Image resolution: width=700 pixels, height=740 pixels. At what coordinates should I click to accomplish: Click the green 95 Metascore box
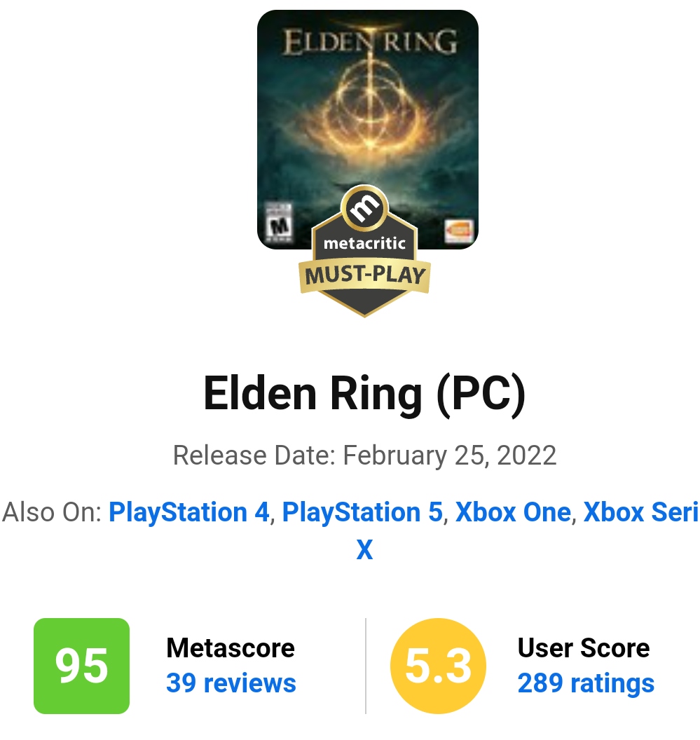pyautogui.click(x=82, y=666)
